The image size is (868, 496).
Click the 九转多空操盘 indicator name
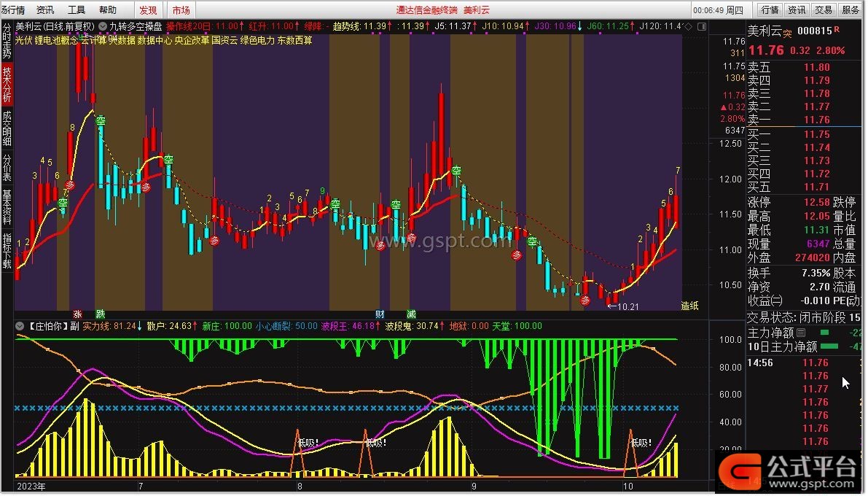point(136,26)
